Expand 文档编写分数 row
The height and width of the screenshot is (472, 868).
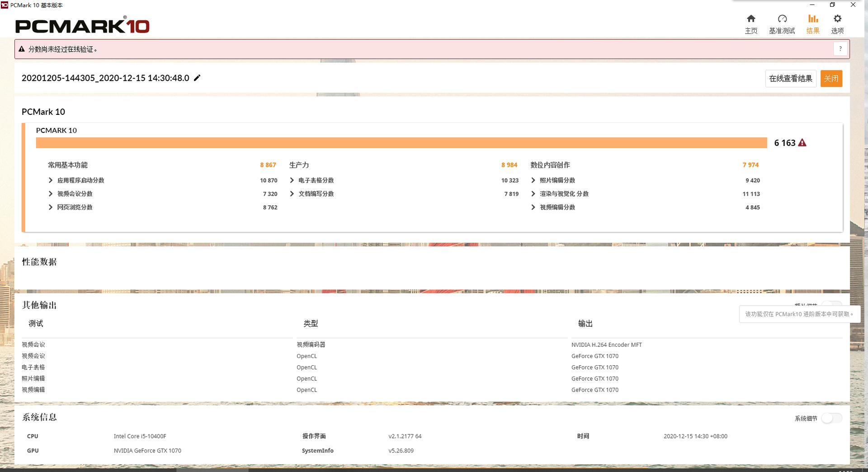pos(292,194)
